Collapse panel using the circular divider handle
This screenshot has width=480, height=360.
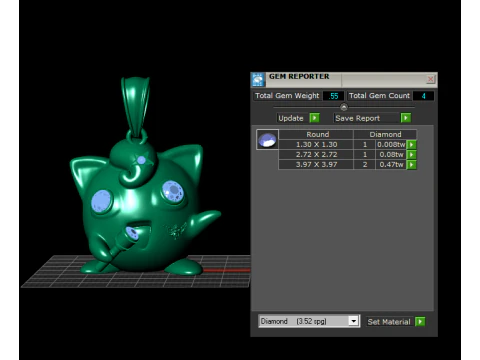click(344, 107)
